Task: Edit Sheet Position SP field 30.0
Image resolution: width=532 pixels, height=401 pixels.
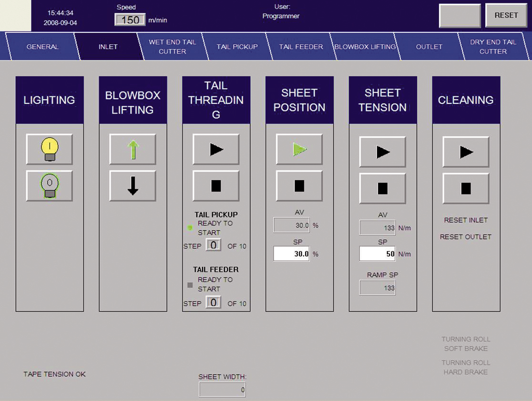Action: [291, 254]
